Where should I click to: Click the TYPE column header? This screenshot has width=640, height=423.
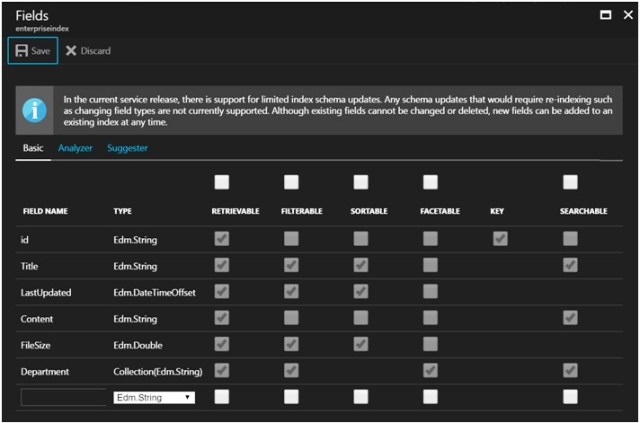tap(122, 211)
